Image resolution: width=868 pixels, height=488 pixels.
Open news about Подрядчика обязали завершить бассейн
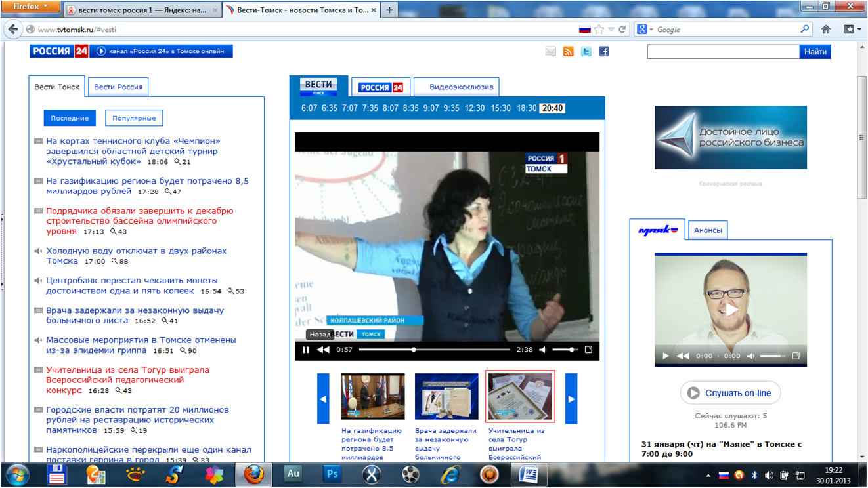(140, 221)
